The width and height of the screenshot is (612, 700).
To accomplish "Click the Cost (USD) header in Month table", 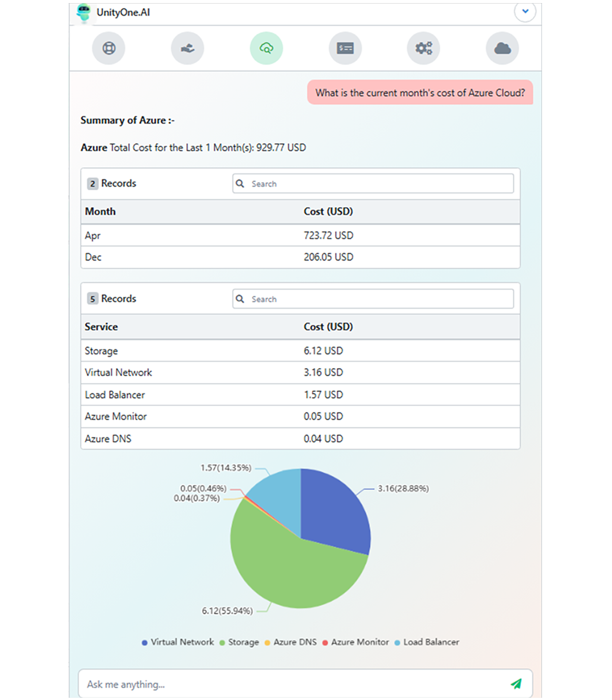I will point(328,212).
